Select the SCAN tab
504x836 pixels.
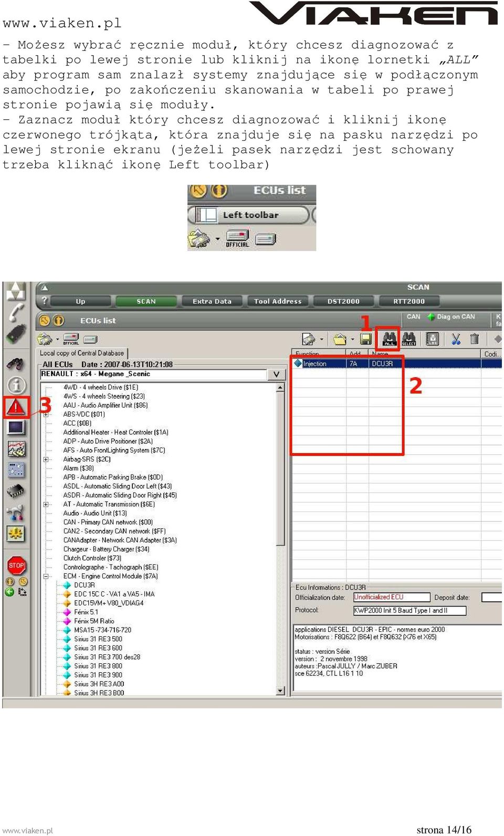pos(146,301)
